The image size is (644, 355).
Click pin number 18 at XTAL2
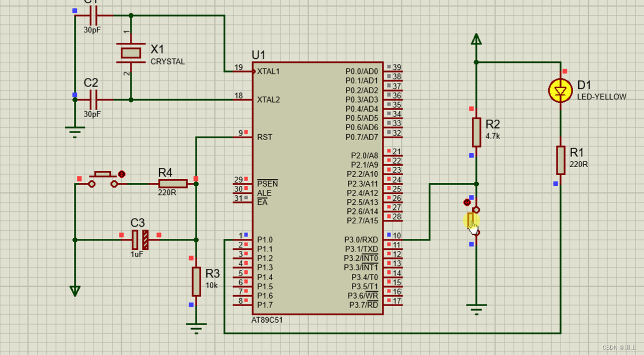point(239,96)
